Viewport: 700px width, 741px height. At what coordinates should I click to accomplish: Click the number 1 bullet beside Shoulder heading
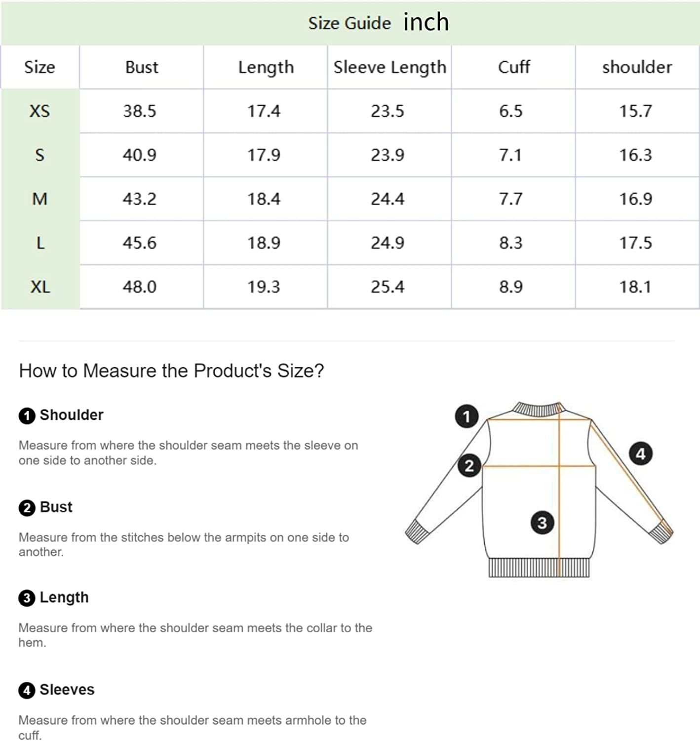[x=27, y=415]
